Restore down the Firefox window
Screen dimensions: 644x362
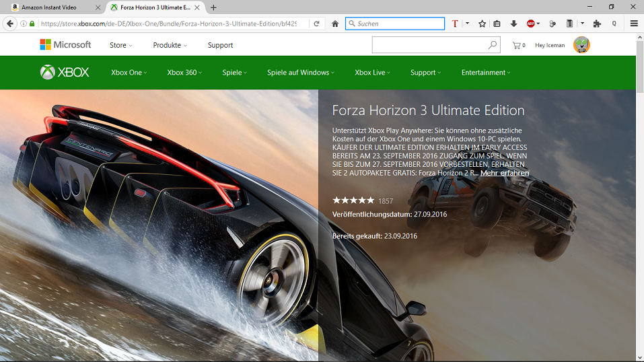point(611,7)
